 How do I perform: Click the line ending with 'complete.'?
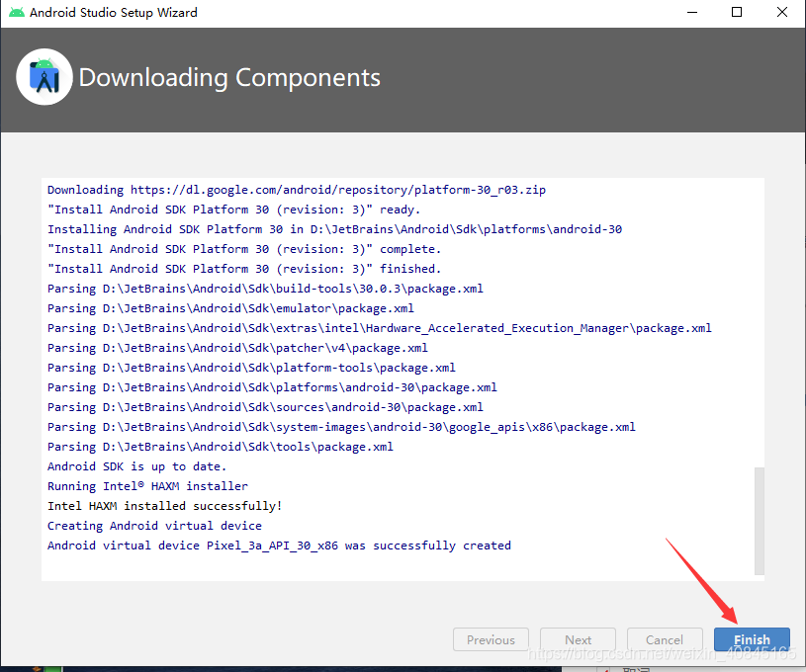(244, 249)
